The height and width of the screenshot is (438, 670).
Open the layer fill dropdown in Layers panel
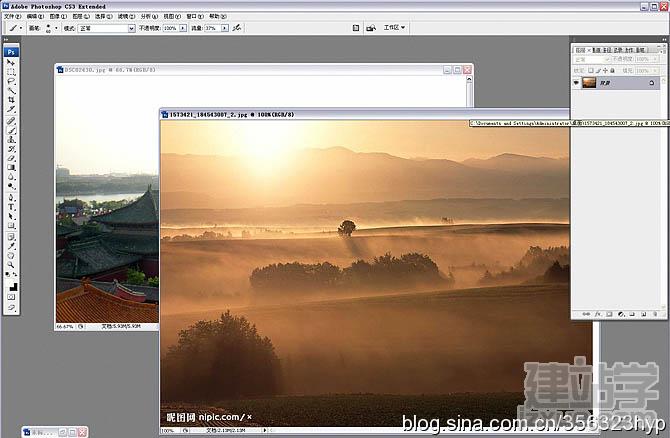(x=655, y=71)
